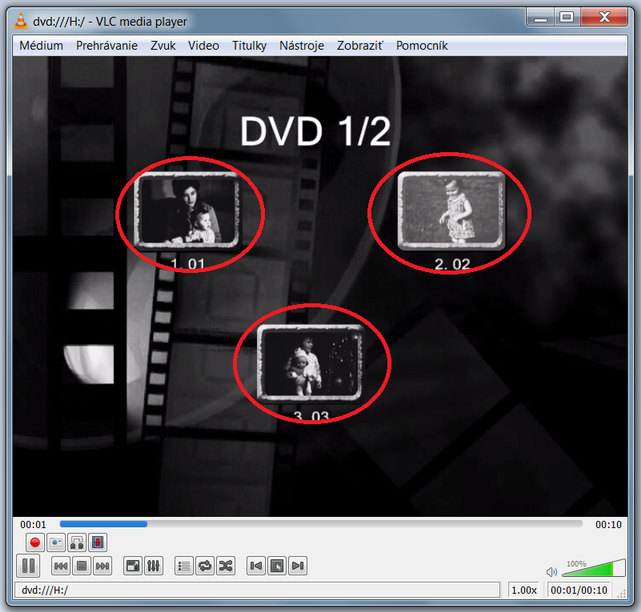This screenshot has height=612, width=641.
Task: Open the Prehrávanie menu
Action: click(x=107, y=45)
